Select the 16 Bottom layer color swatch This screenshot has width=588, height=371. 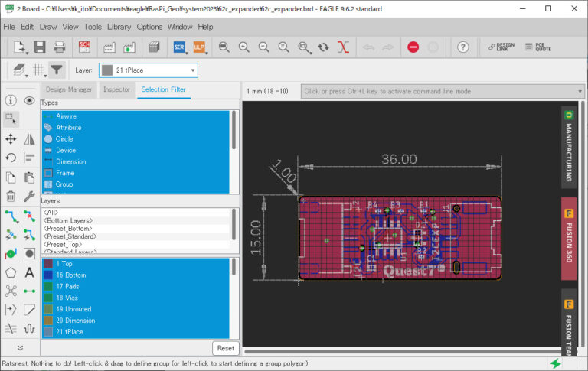[47, 274]
